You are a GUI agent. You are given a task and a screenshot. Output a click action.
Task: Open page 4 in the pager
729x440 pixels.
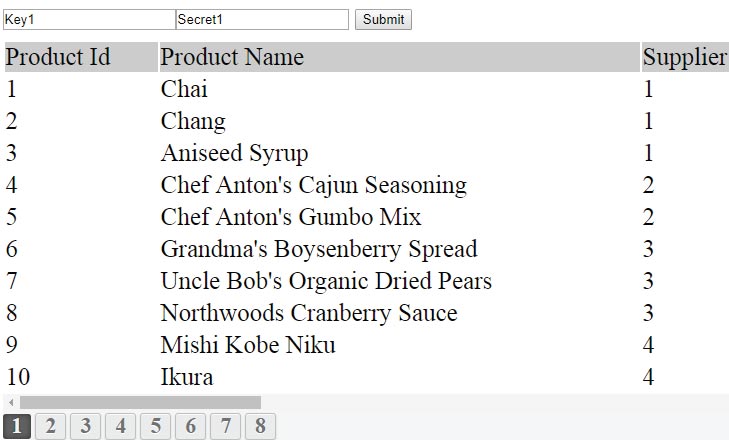click(120, 426)
